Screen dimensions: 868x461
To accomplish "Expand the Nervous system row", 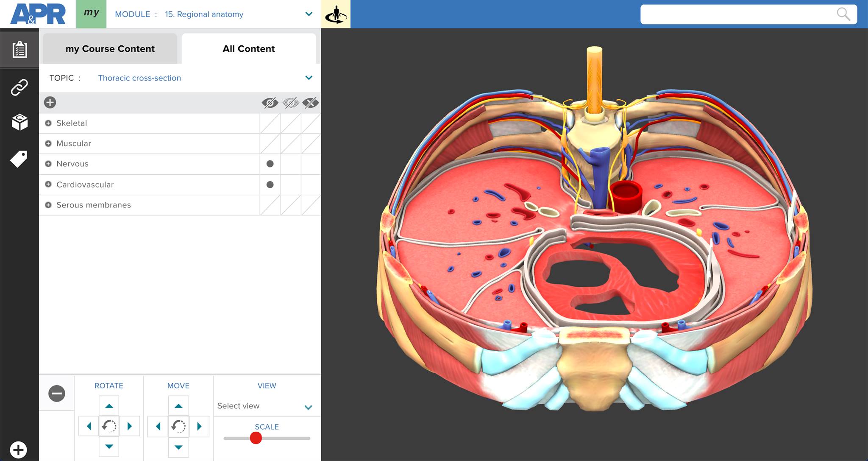I will tap(48, 164).
